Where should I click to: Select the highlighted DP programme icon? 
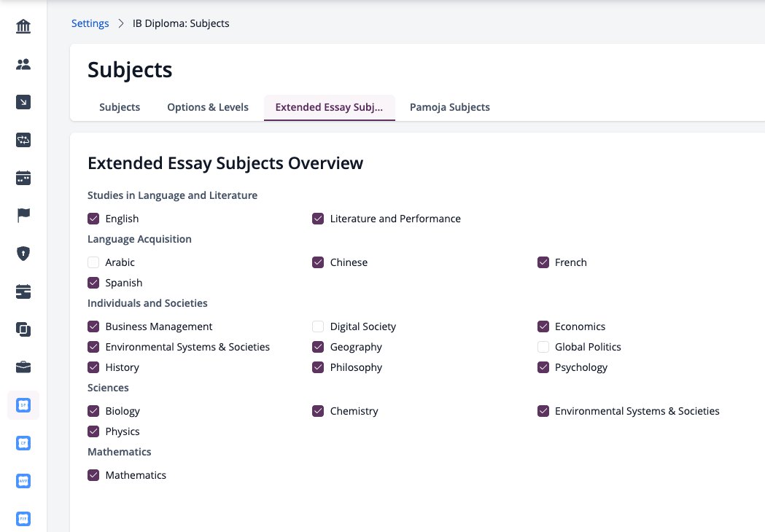[23, 405]
